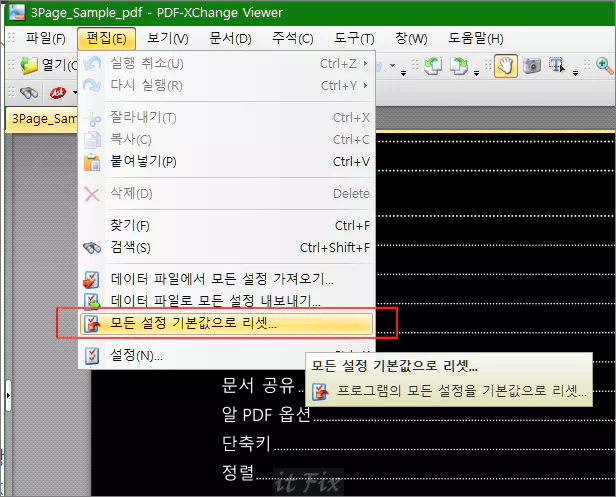Open the 도움말(H) menu

[x=476, y=39]
